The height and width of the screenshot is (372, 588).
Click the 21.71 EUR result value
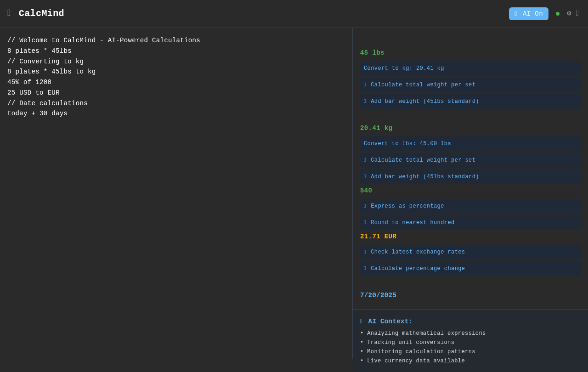(378, 237)
